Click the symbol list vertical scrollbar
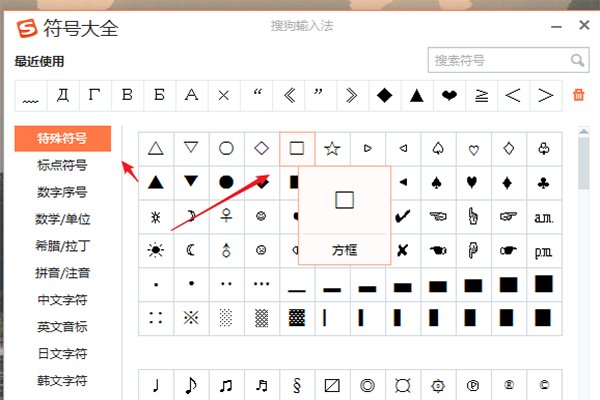Screen dimensions: 600x400 [584, 163]
